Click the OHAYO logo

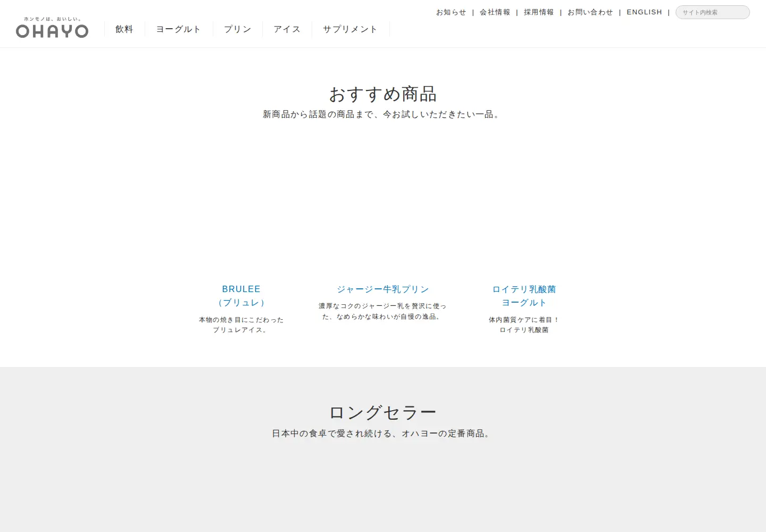52,28
